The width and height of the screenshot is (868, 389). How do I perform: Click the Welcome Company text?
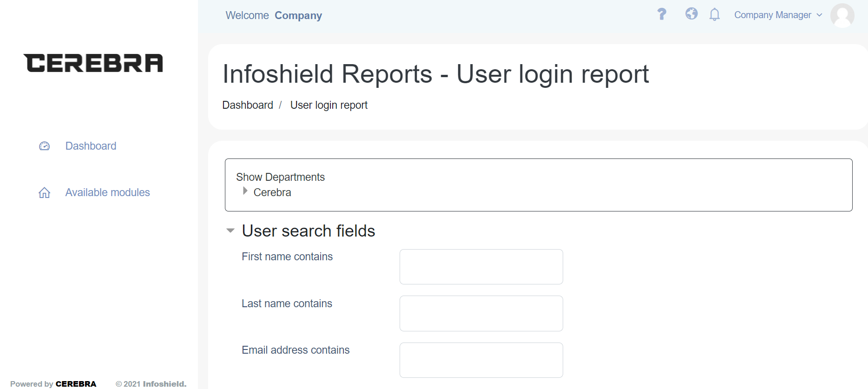[274, 15]
